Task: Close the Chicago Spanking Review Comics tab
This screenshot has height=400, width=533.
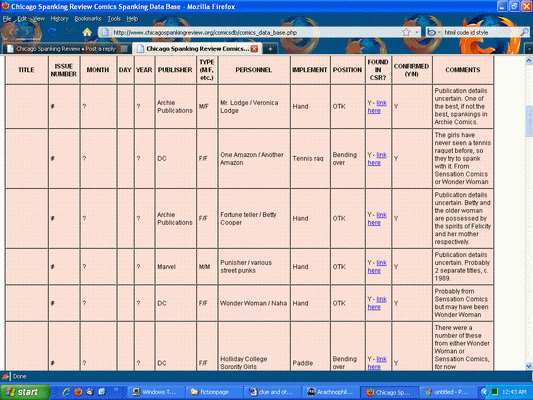Action: pyautogui.click(x=254, y=49)
